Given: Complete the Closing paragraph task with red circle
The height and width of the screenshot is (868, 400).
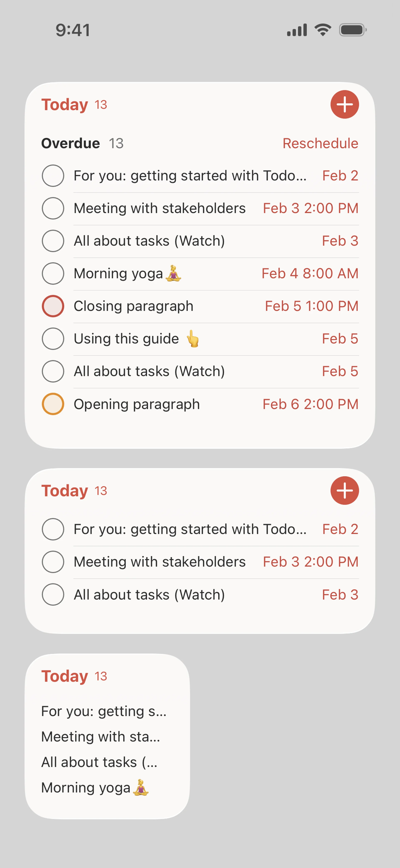Looking at the screenshot, I should click(53, 306).
